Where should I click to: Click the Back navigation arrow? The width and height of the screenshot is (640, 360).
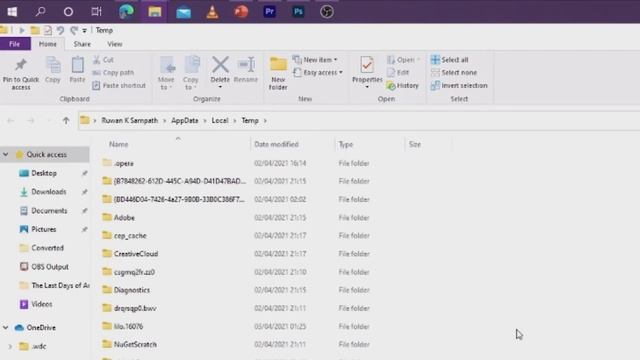coord(11,120)
